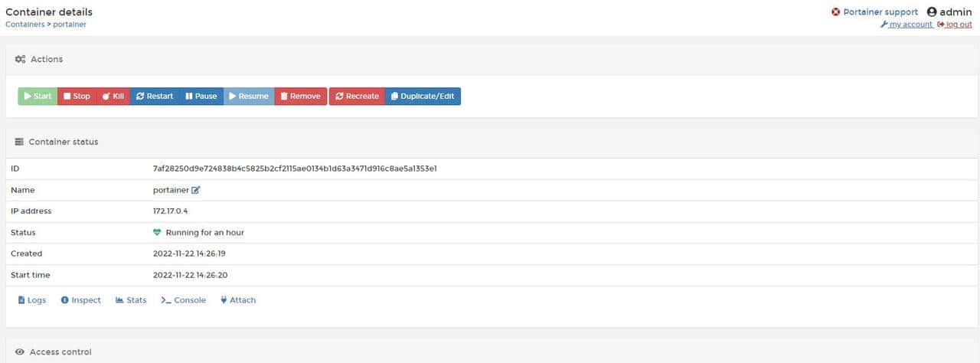The width and height of the screenshot is (980, 363).
Task: Open my account settings
Action: pyautogui.click(x=906, y=25)
